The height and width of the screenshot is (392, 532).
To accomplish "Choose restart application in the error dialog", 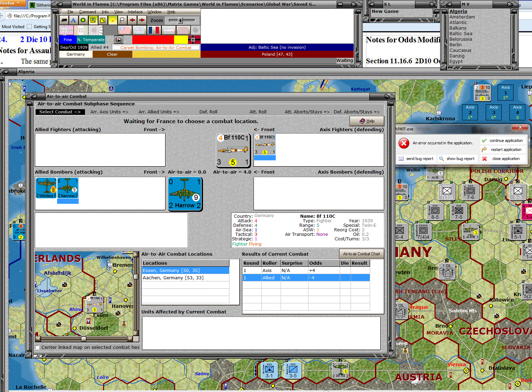I will (503, 150).
